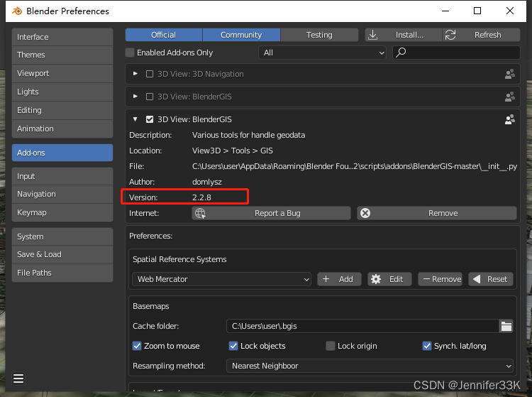
Task: Open the Lights section
Action: pyautogui.click(x=62, y=92)
